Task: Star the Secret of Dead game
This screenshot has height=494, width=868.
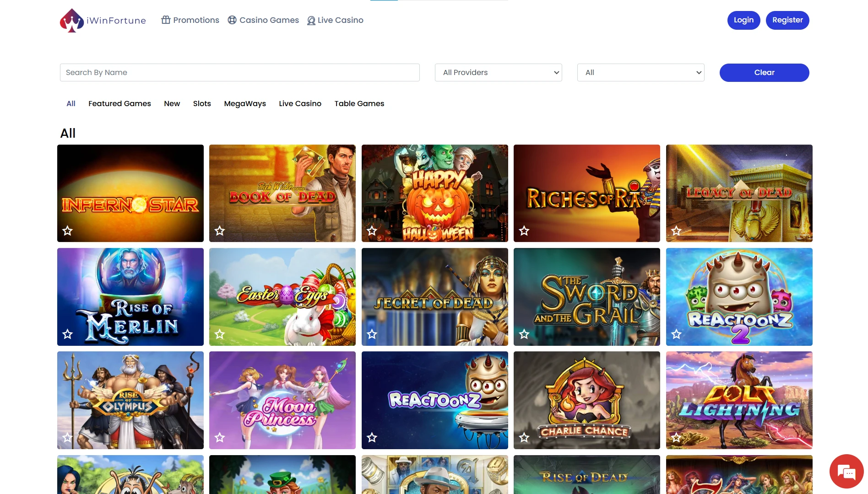Action: point(372,334)
